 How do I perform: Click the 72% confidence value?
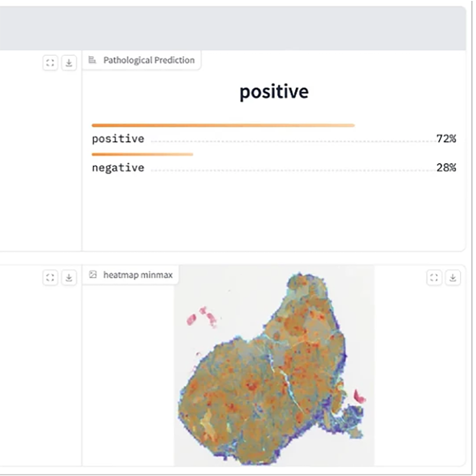point(446,139)
